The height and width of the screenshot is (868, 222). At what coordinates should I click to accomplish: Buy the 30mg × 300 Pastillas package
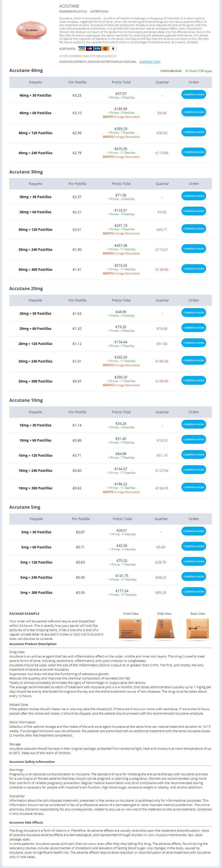click(x=194, y=269)
